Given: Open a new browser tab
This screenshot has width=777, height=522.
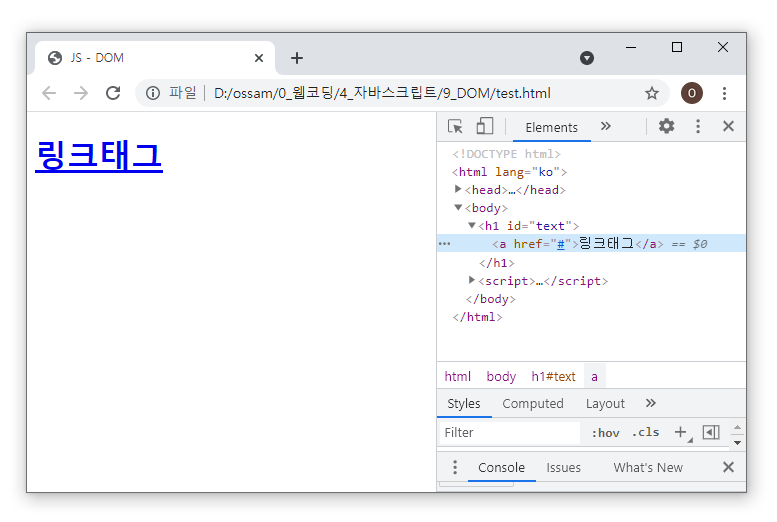Looking at the screenshot, I should [297, 58].
